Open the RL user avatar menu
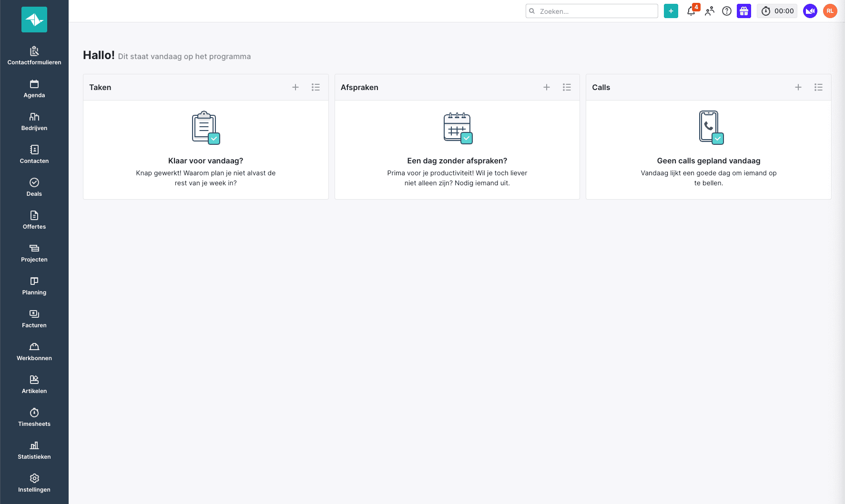The height and width of the screenshot is (504, 845). (830, 11)
